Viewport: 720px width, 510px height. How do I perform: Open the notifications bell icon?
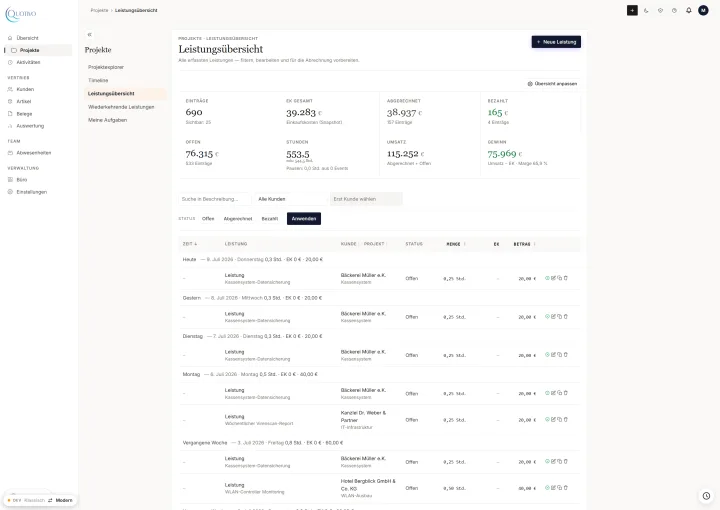click(x=688, y=10)
